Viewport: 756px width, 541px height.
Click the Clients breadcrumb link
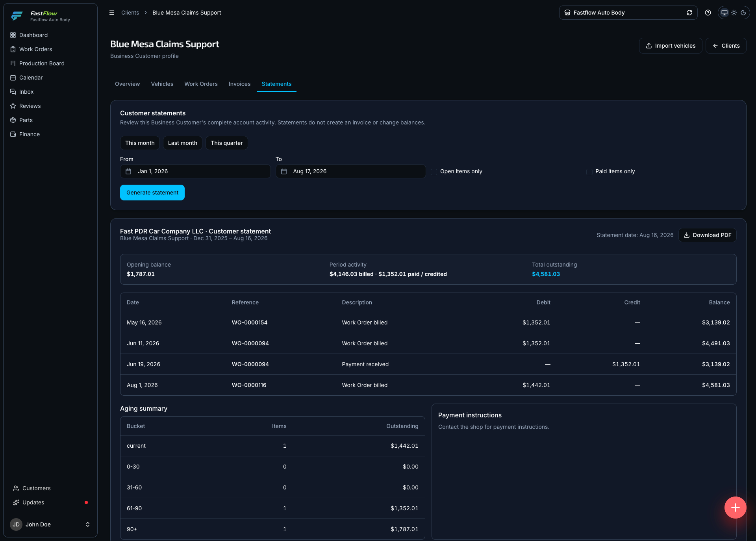coord(130,13)
